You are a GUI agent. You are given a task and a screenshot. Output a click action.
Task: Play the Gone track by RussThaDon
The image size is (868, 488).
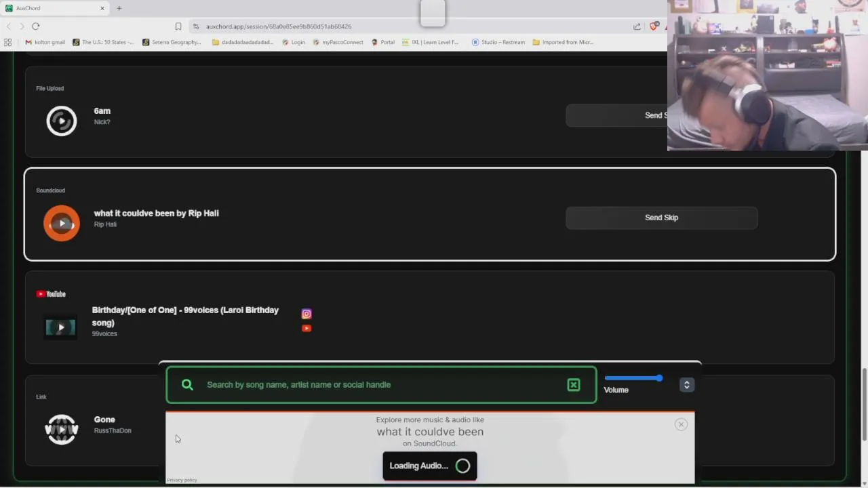62,430
